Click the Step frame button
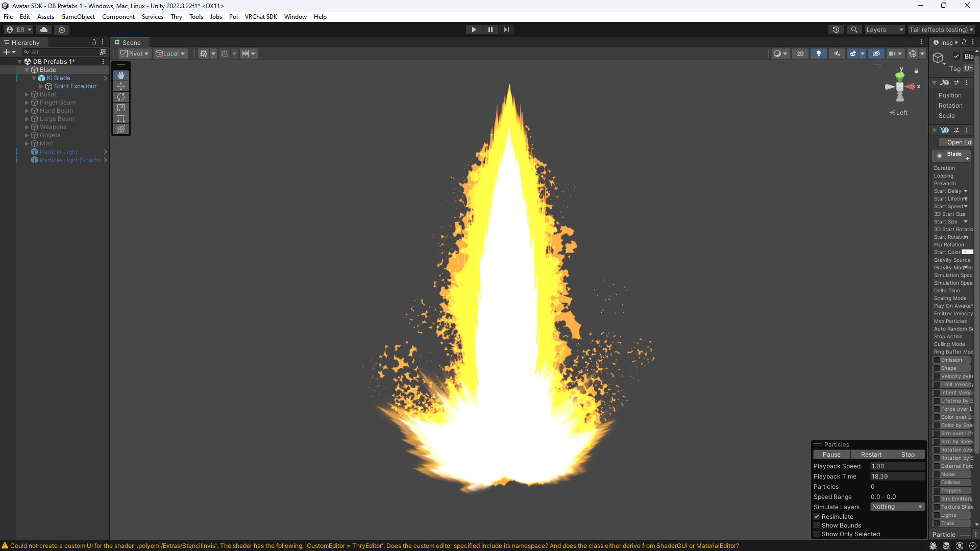Image resolution: width=980 pixels, height=551 pixels. pyautogui.click(x=506, y=30)
